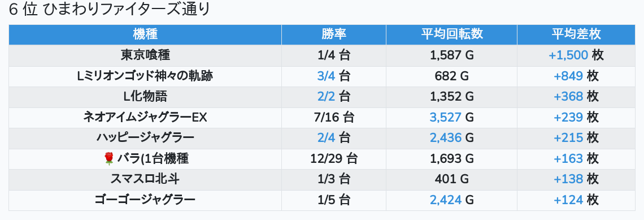Click the +1,500 average difference value
The width and height of the screenshot is (644, 220).
click(568, 55)
